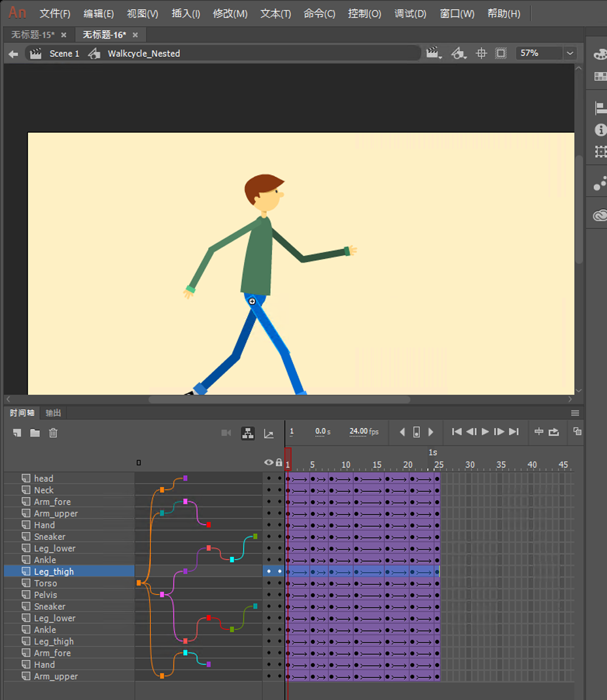607x700 pixels.
Task: Click the delete layer trash icon
Action: tap(54, 433)
